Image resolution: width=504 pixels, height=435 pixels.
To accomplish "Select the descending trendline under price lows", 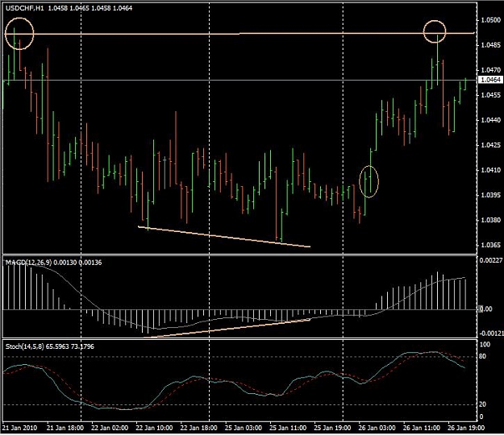I will (224, 237).
